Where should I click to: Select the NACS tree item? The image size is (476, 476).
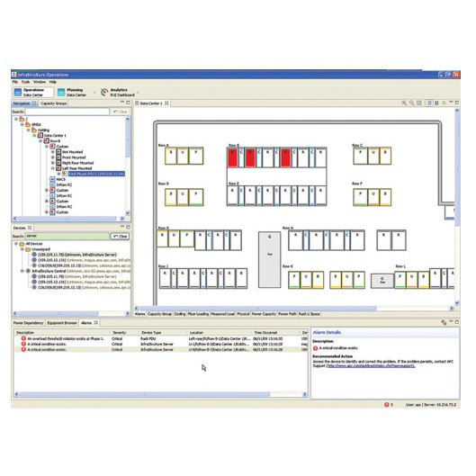60,179
